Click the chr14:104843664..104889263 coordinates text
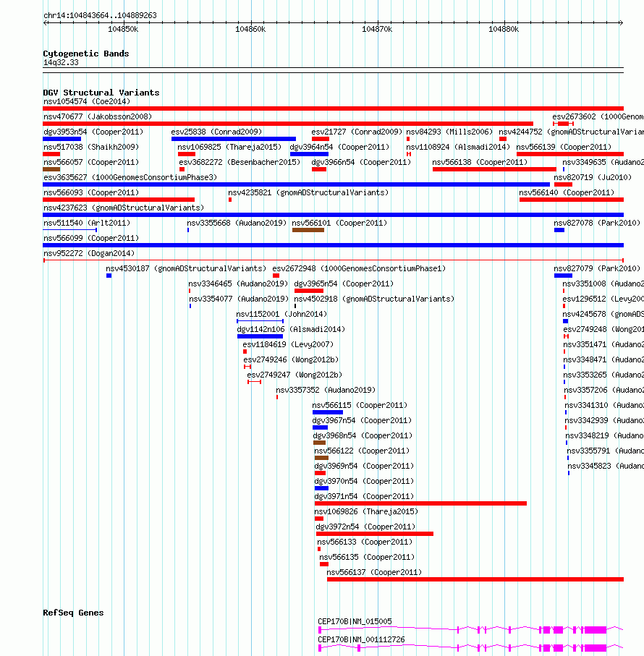 point(100,15)
